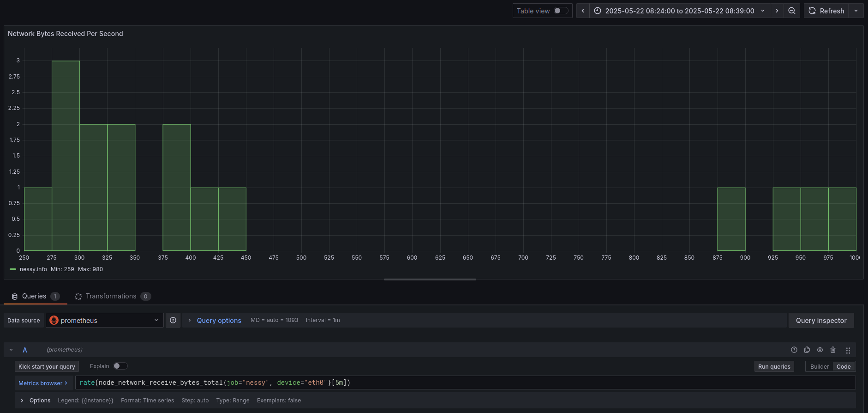Click the panel title Network Bytes Received
The height and width of the screenshot is (413, 868).
[x=66, y=34]
